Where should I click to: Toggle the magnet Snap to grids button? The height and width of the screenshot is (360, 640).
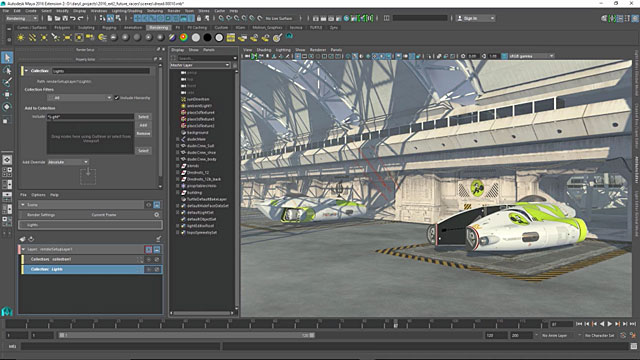222,18
